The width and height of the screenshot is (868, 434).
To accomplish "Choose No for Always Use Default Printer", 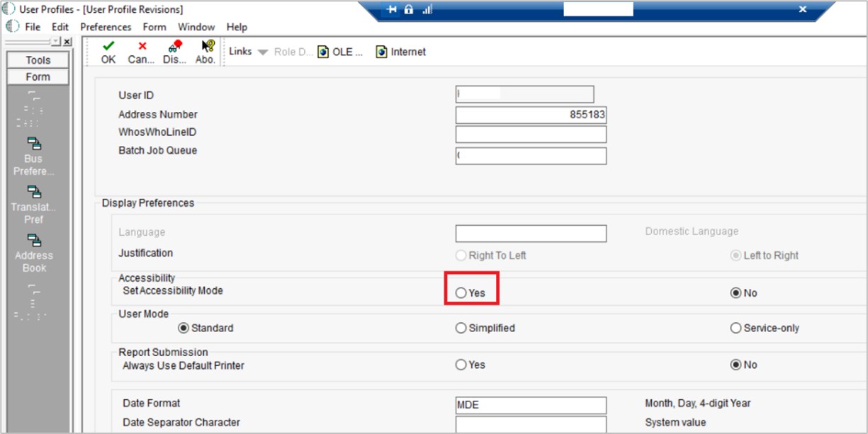I will (736, 365).
